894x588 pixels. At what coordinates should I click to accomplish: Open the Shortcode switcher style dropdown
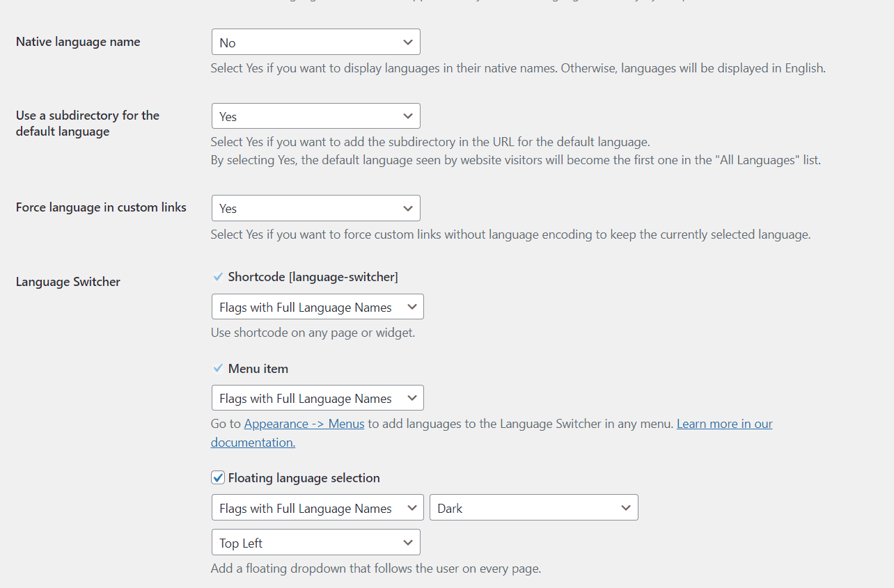click(317, 307)
